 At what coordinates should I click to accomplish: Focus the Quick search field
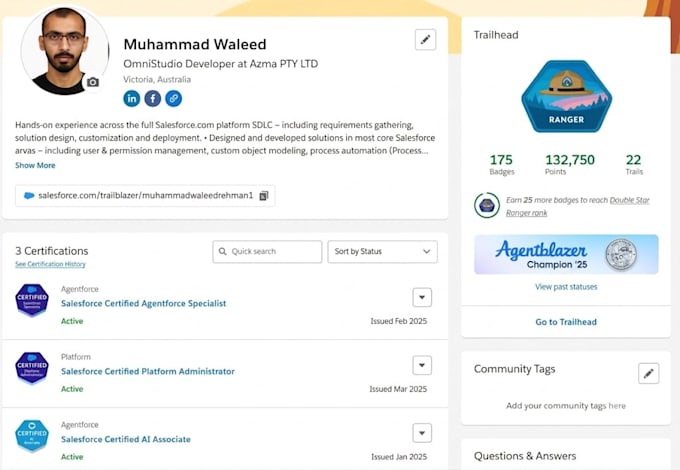pyautogui.click(x=267, y=251)
